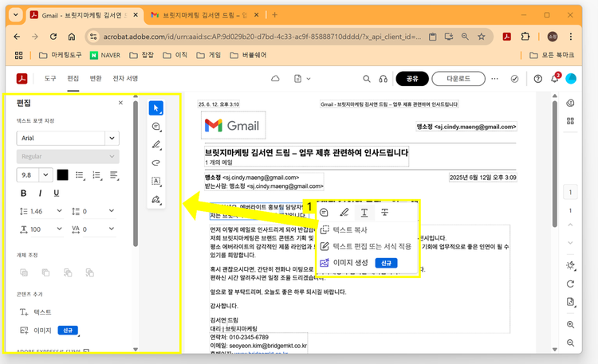Viewport: 598px width, 364px height.
Task: Bookmark this page with the star
Action: pos(482,37)
